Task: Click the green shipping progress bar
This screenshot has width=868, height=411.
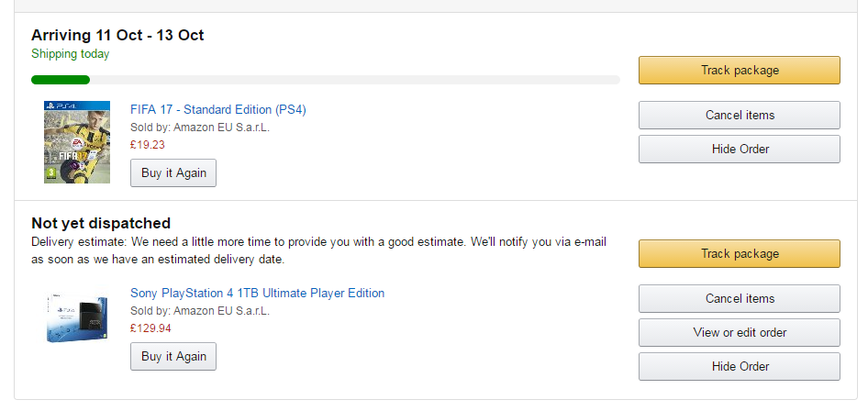Action: tap(61, 80)
